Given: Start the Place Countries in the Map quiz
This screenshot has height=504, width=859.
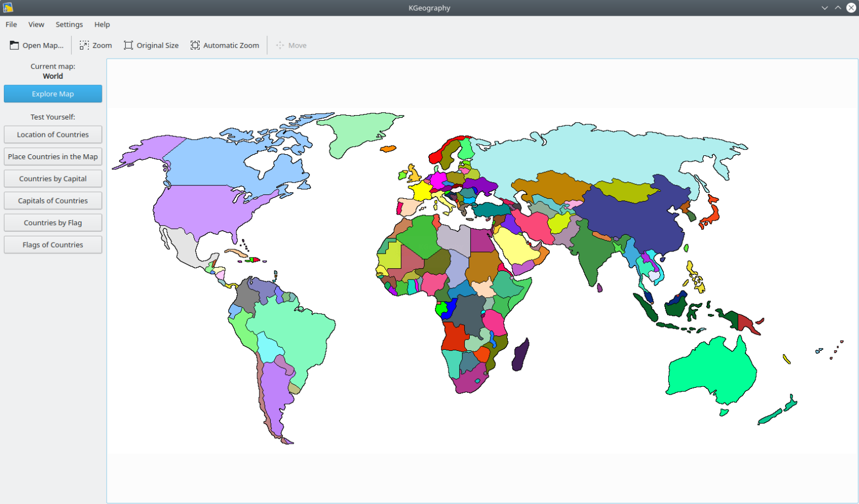Looking at the screenshot, I should tap(53, 156).
